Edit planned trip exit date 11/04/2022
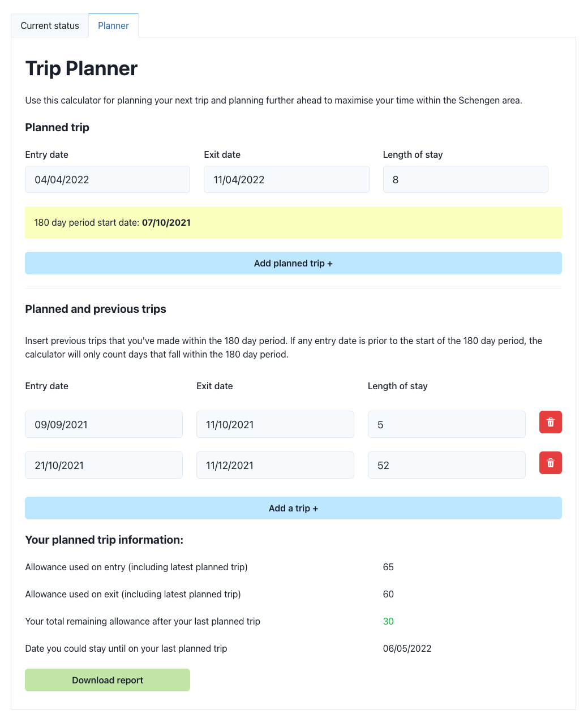 click(286, 179)
